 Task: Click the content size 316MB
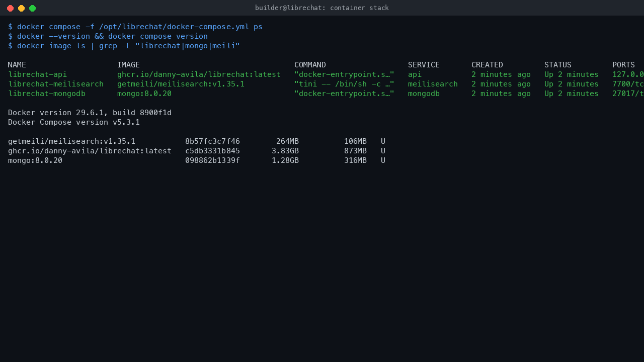tap(355, 160)
